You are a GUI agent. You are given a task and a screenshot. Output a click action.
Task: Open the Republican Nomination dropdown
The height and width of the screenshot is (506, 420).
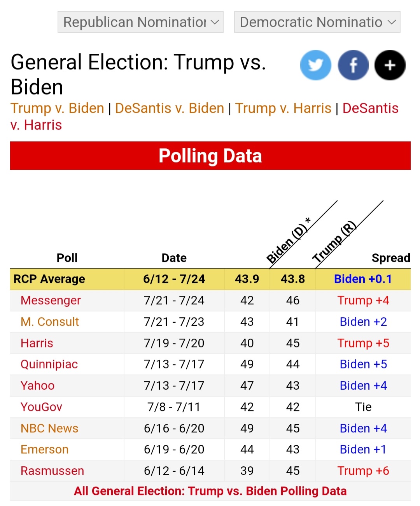140,22
